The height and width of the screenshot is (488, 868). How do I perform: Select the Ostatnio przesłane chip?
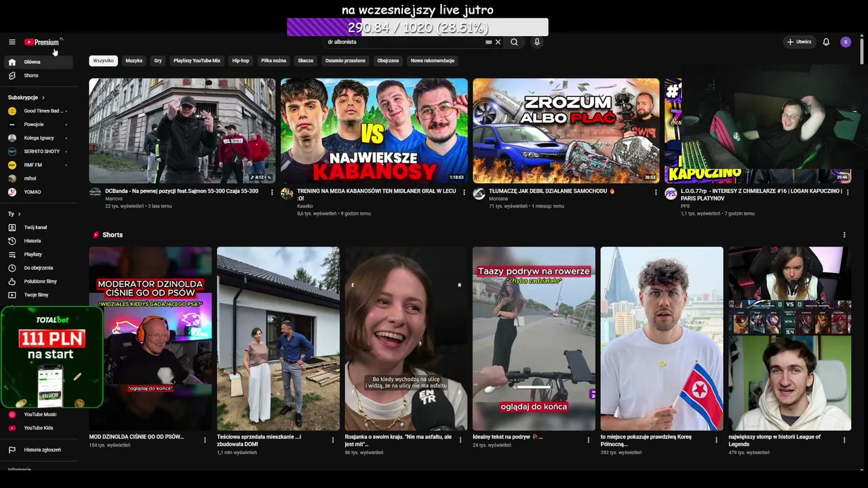pyautogui.click(x=345, y=60)
